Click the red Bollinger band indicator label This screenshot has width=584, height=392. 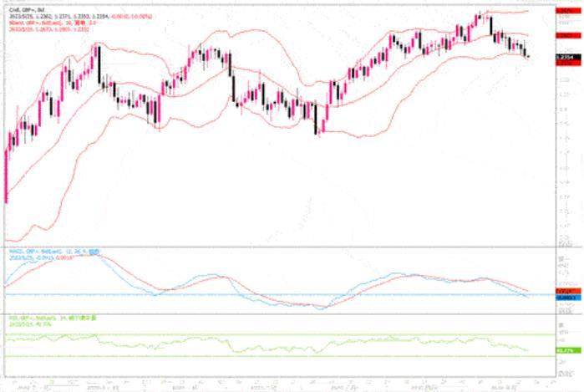(53, 23)
